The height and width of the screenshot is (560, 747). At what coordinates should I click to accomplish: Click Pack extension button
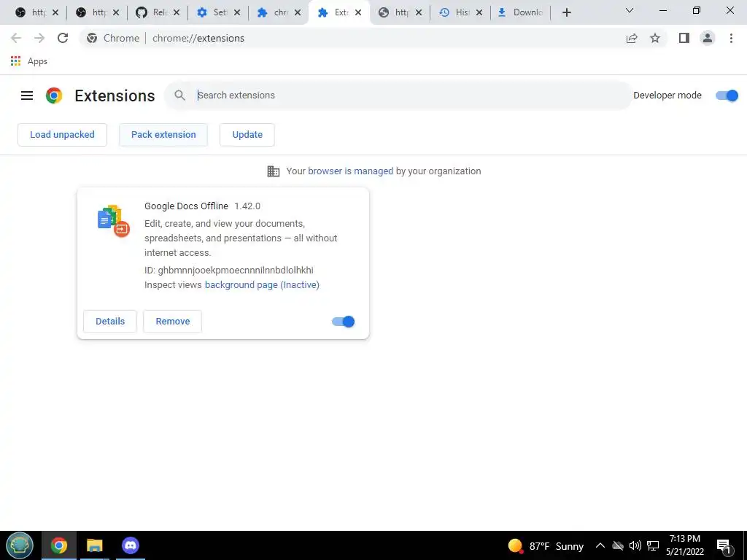(163, 135)
